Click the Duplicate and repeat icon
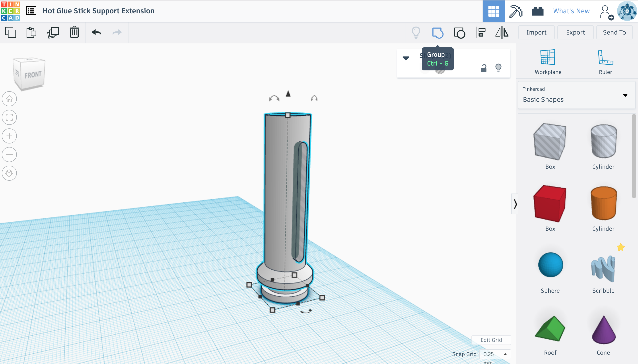The image size is (638, 364). click(53, 33)
